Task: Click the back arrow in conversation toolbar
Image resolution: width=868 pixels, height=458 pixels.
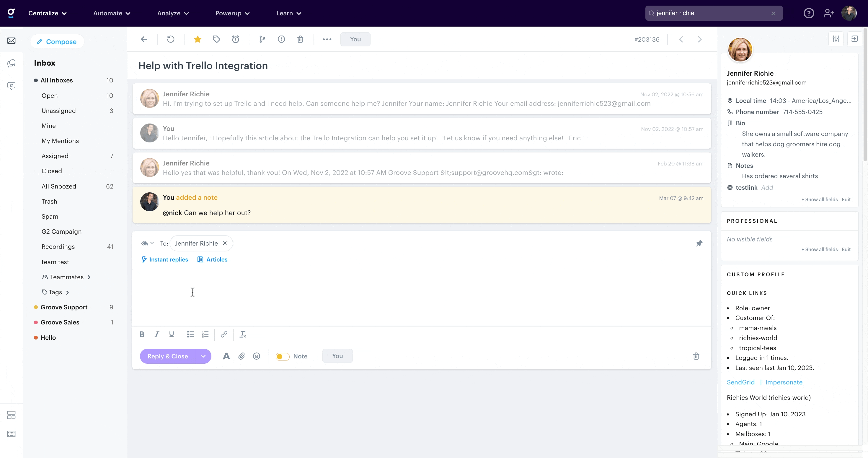Action: pos(144,40)
